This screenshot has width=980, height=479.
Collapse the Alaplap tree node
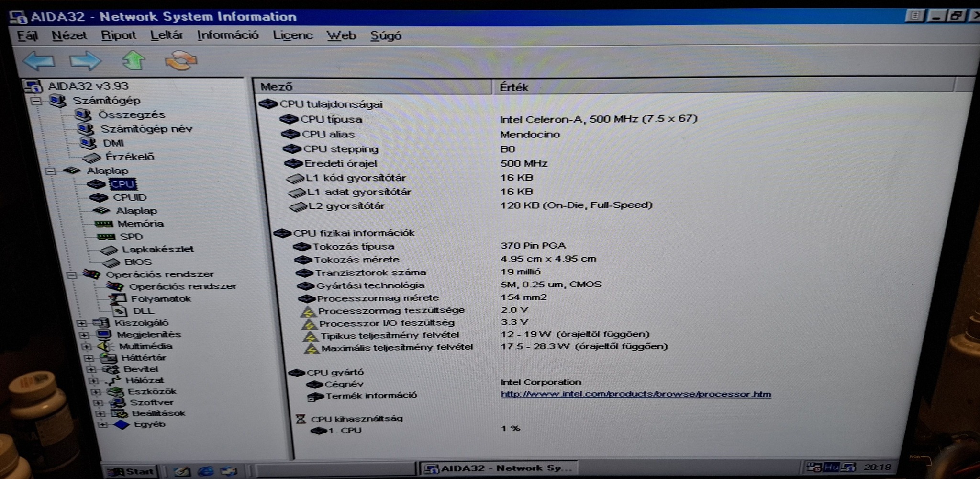tap(51, 171)
